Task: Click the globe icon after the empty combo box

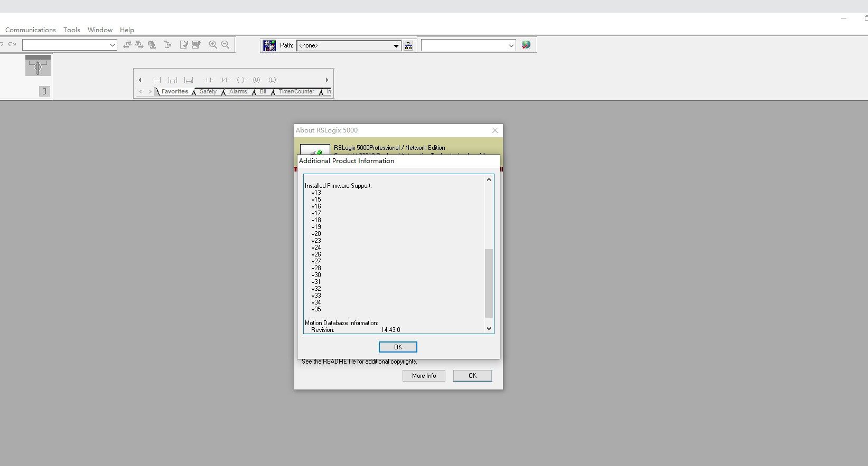Action: 526,45
